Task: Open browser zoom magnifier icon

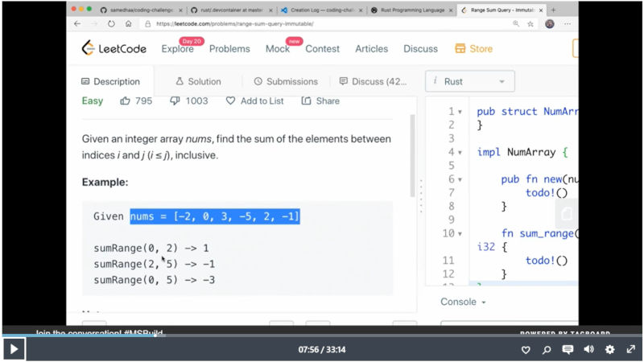Action: [x=516, y=24]
